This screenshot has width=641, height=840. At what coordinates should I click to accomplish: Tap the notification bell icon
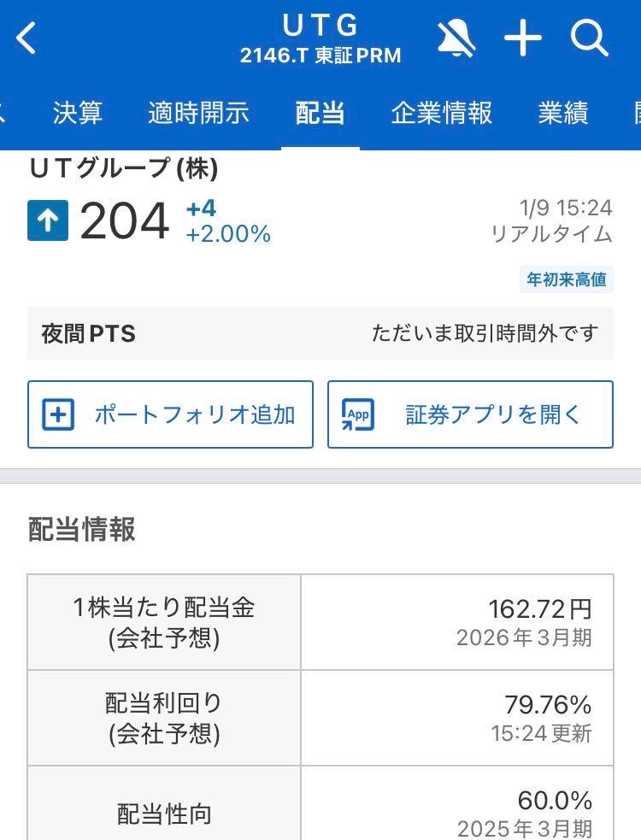[x=456, y=38]
